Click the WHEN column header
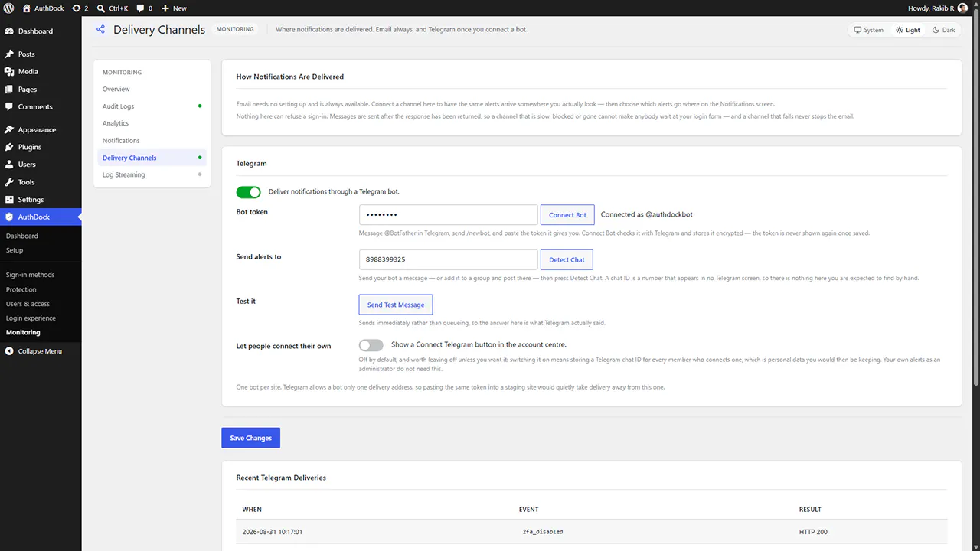The width and height of the screenshot is (980, 551). point(252,510)
